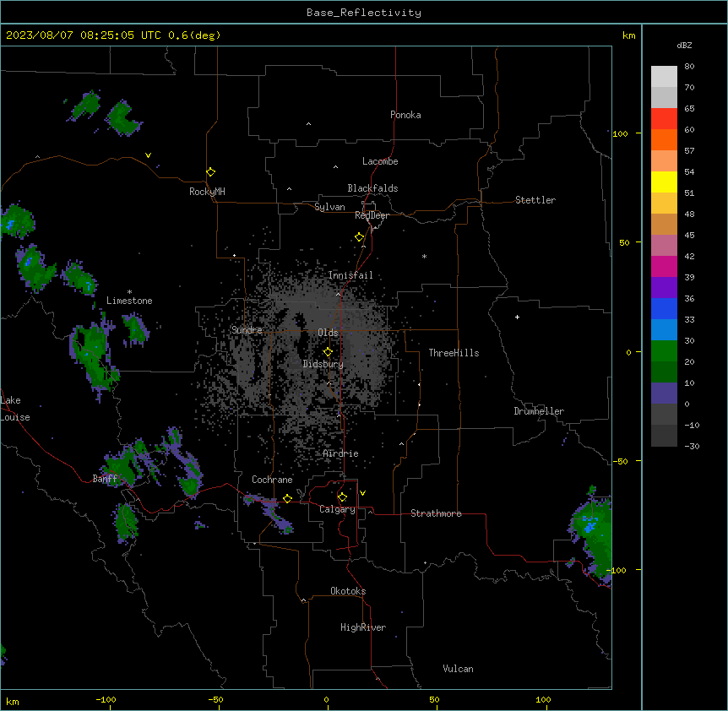
Task: Click the asterisk marker above Limestone label
Action: pos(129,292)
